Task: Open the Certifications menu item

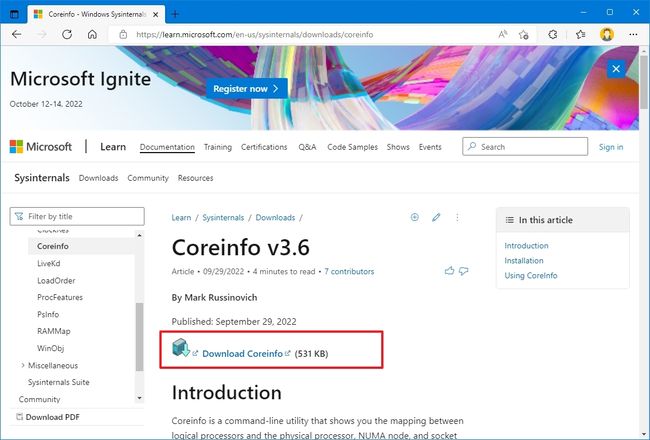Action: (x=264, y=147)
